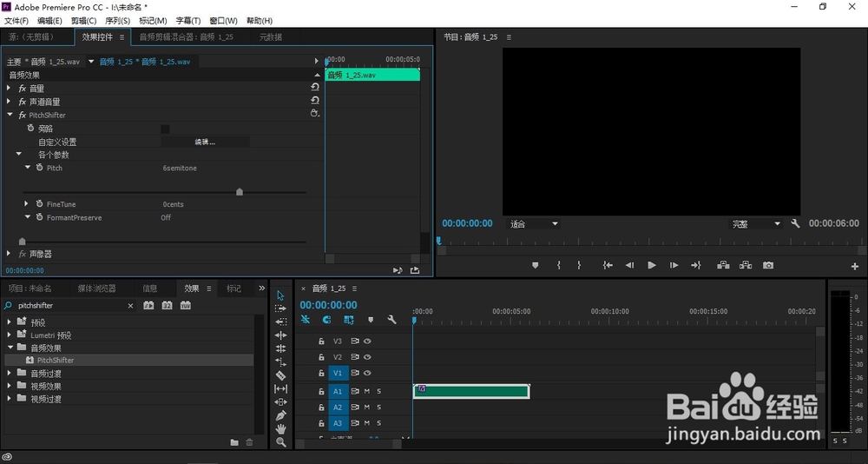Go to In point in Program monitor

[x=608, y=266]
